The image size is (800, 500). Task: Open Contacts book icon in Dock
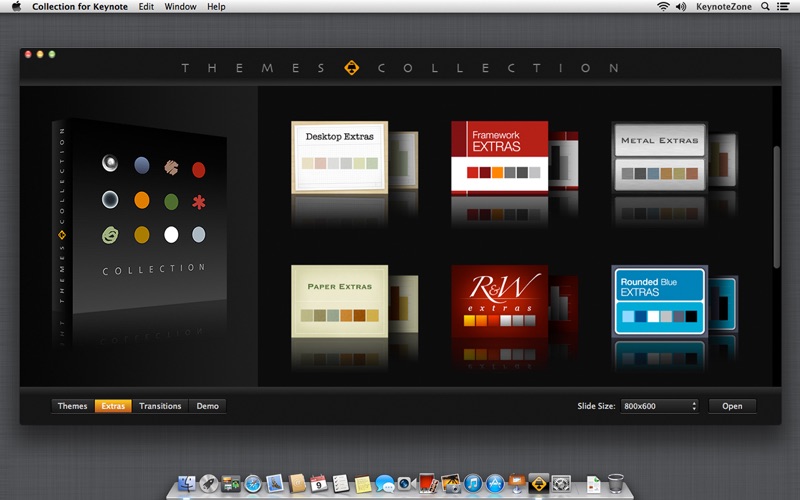tap(297, 483)
